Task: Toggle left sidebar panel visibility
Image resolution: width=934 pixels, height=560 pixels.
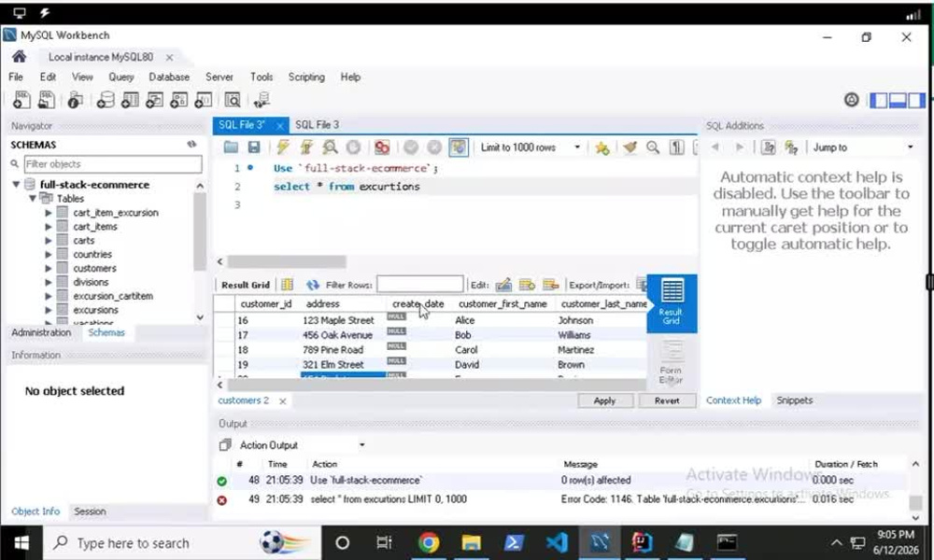Action: coord(879,100)
